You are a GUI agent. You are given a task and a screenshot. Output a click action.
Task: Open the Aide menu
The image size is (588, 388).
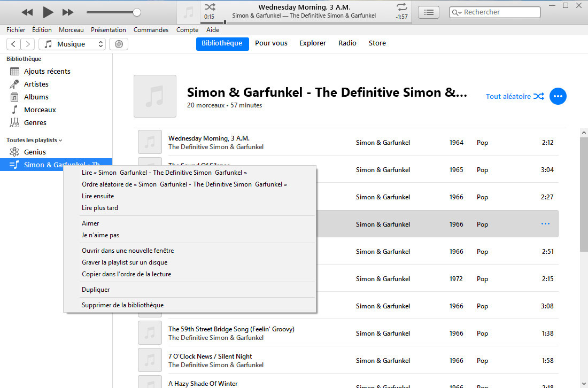tap(213, 30)
